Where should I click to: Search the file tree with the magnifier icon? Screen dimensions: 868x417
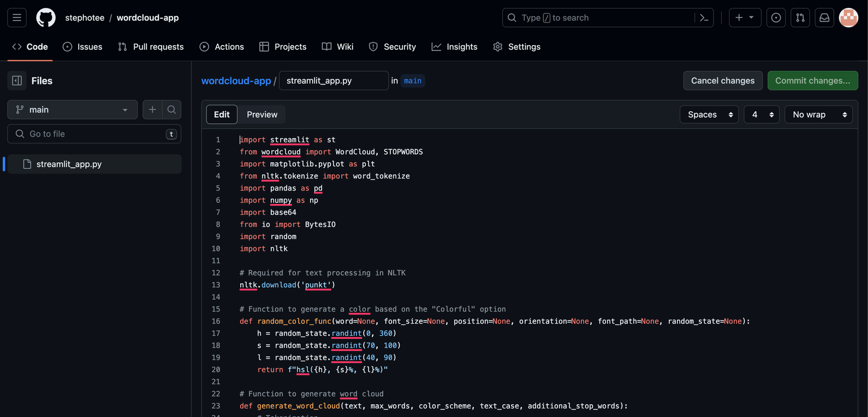[171, 109]
